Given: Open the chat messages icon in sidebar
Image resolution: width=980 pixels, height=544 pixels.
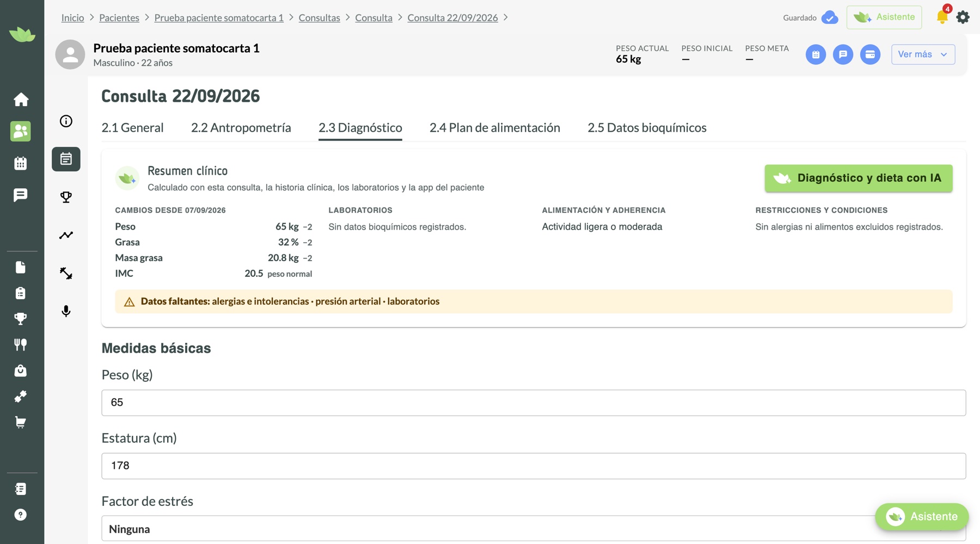Looking at the screenshot, I should [x=21, y=195].
